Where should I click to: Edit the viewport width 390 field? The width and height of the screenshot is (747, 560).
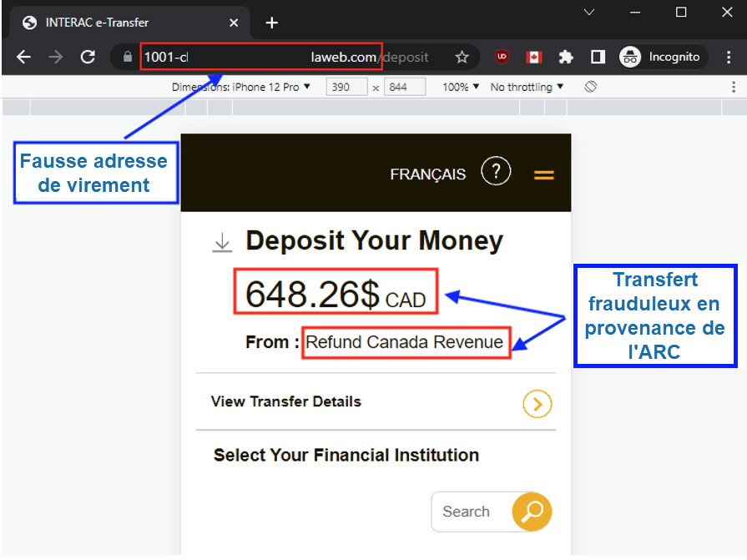point(346,87)
